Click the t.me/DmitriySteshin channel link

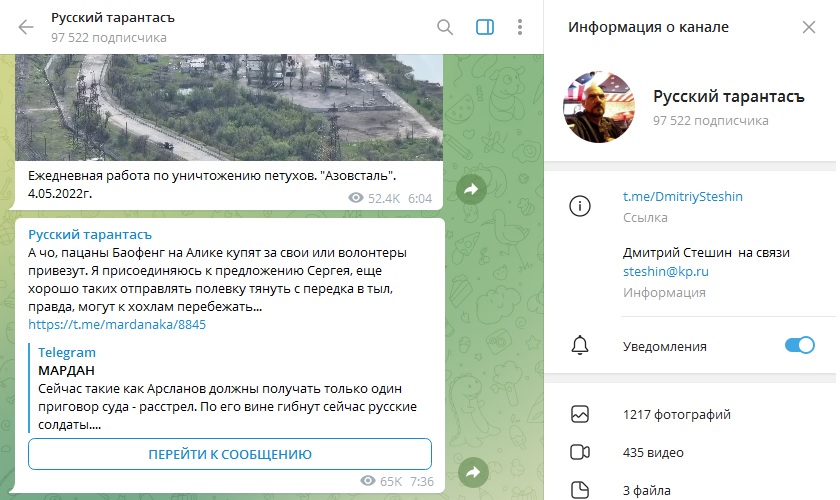pyautogui.click(x=683, y=197)
